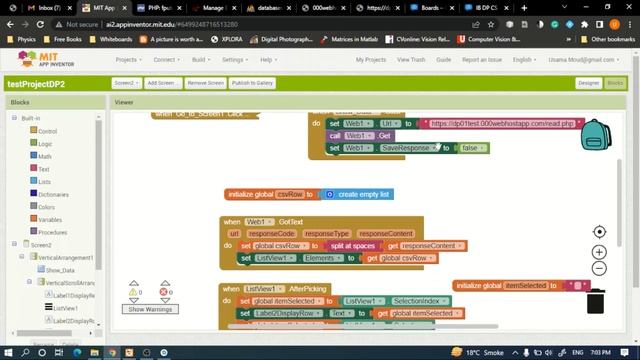Open the English language dropdown
Viewport: 640px width, 360px height.
coord(524,60)
